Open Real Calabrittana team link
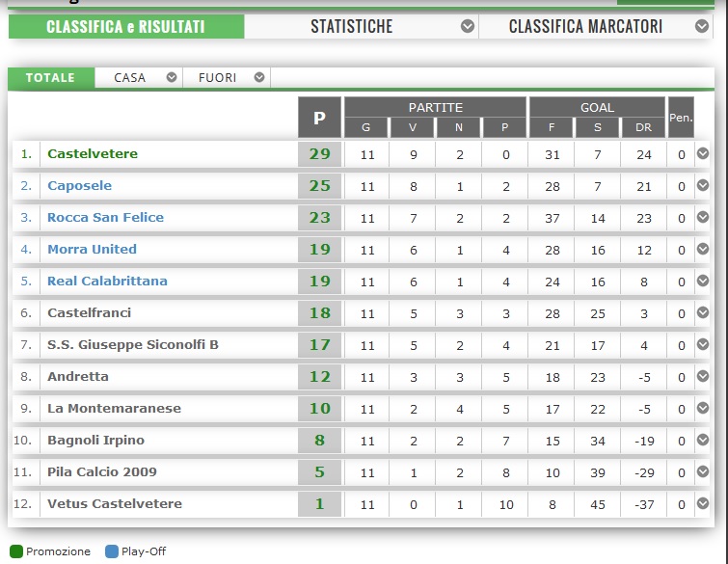This screenshot has height=564, width=728. pos(107,281)
